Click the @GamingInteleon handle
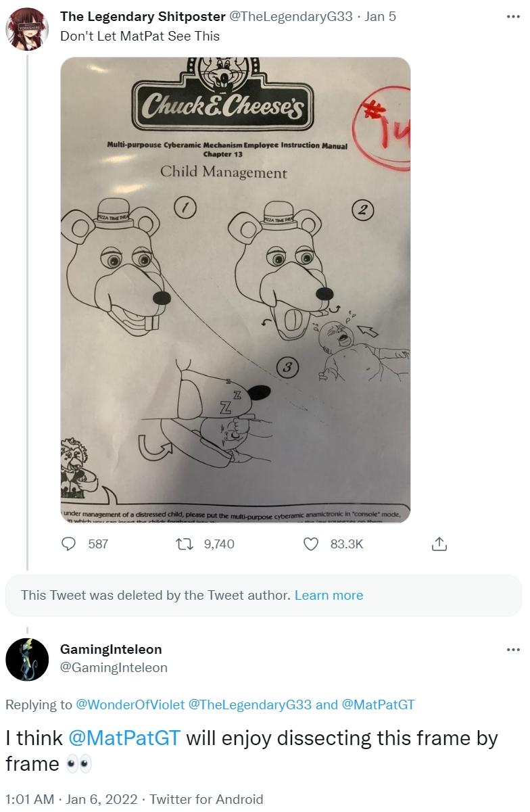This screenshot has width=530, height=812. tap(114, 667)
